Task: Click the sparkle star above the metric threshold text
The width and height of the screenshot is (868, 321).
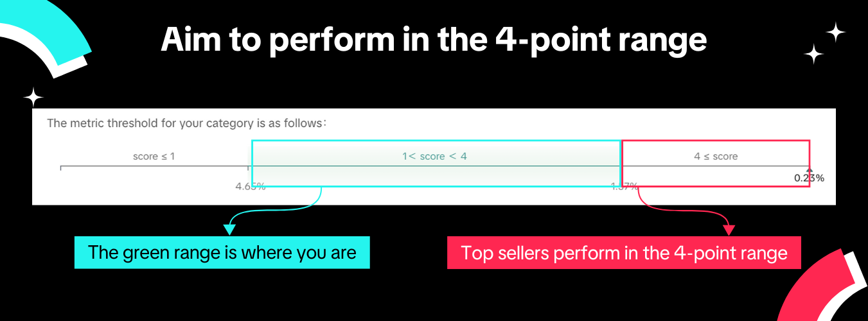Action: pyautogui.click(x=33, y=98)
